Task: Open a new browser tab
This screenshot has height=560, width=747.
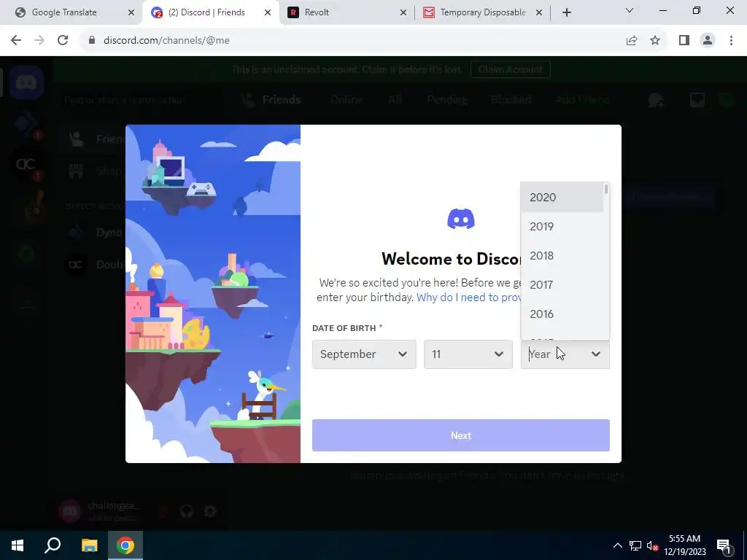Action: coord(566,12)
